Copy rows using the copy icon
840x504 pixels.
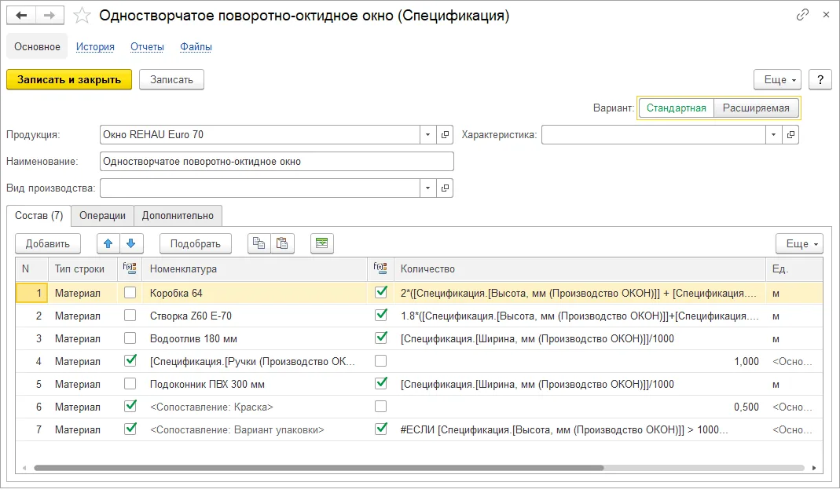tap(259, 243)
